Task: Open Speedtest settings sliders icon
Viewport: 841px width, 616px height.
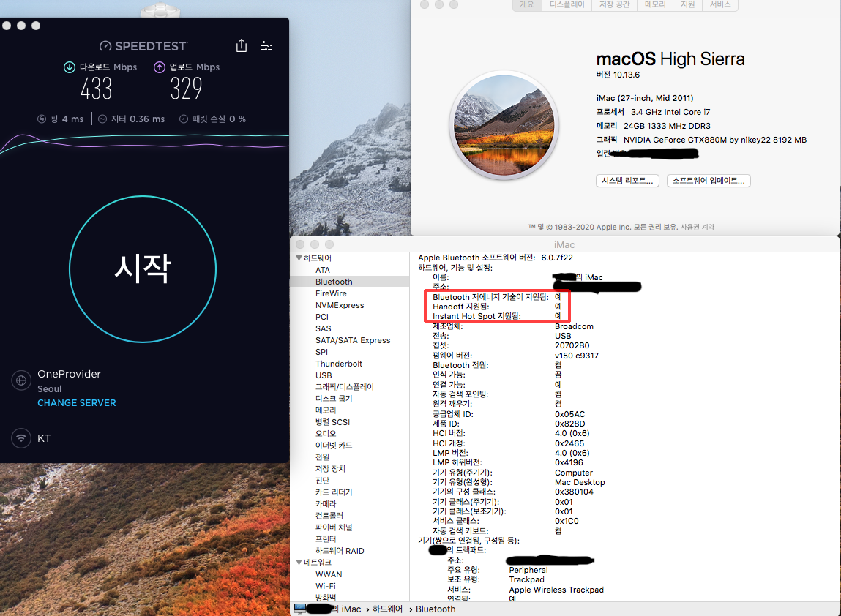Action: (x=266, y=45)
